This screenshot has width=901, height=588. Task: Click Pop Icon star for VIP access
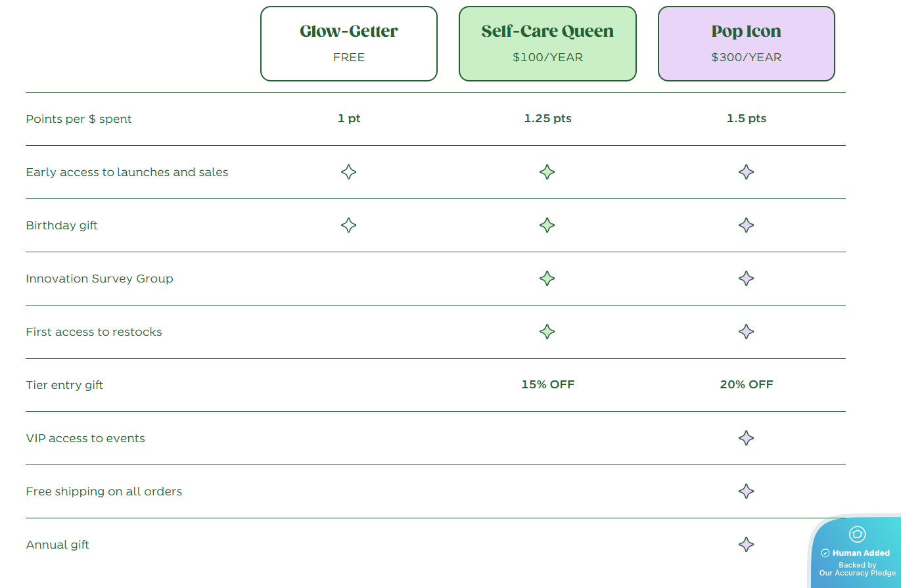[746, 438]
